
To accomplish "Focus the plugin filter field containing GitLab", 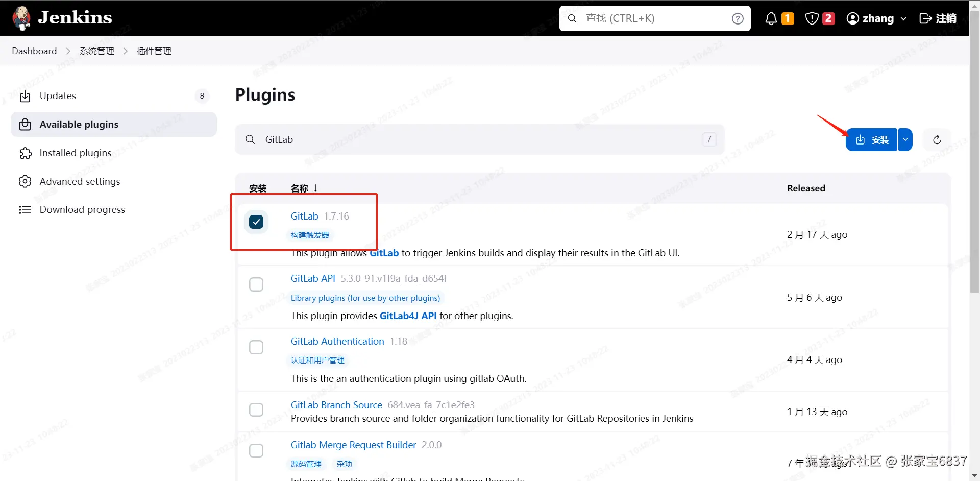I will [x=479, y=139].
